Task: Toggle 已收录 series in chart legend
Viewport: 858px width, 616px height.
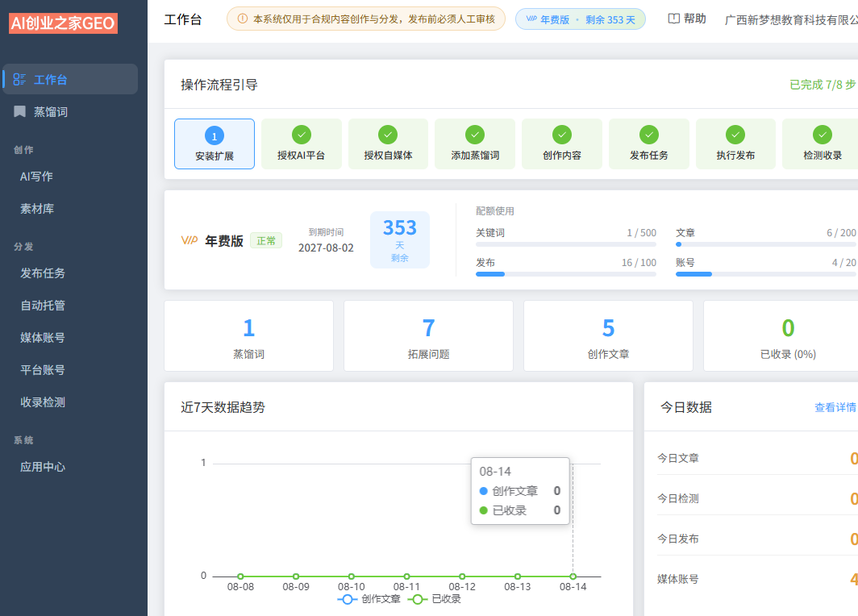Action: click(x=436, y=599)
